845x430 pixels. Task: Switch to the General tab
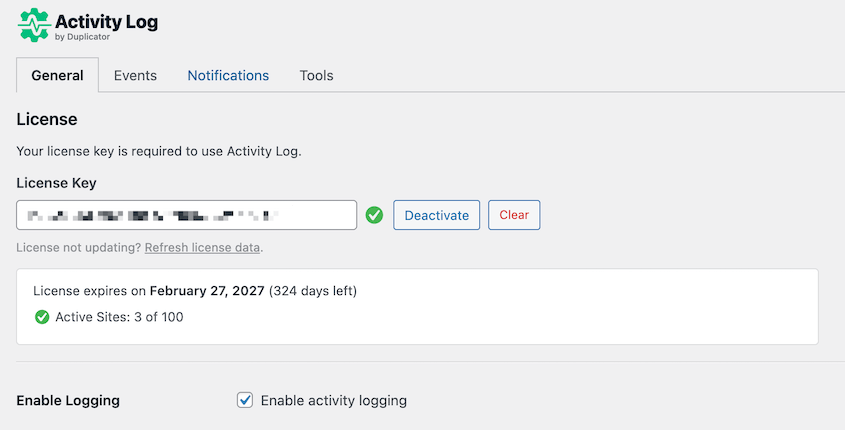click(x=57, y=75)
